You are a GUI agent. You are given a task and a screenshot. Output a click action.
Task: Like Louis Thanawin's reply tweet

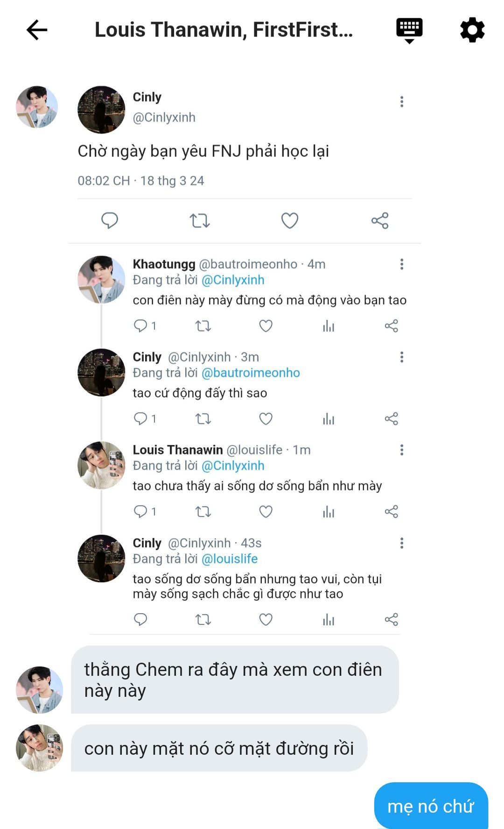266,512
